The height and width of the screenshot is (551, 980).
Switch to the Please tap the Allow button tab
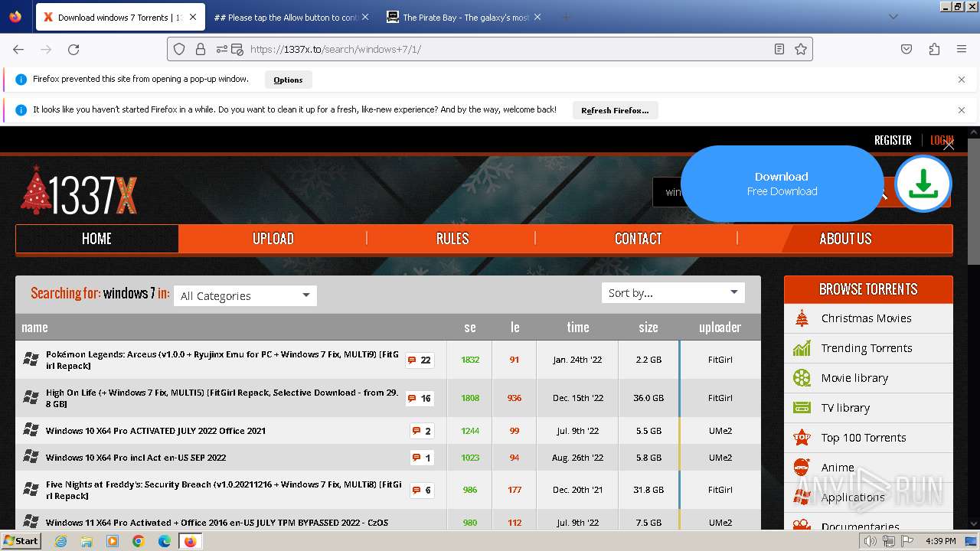tap(292, 17)
